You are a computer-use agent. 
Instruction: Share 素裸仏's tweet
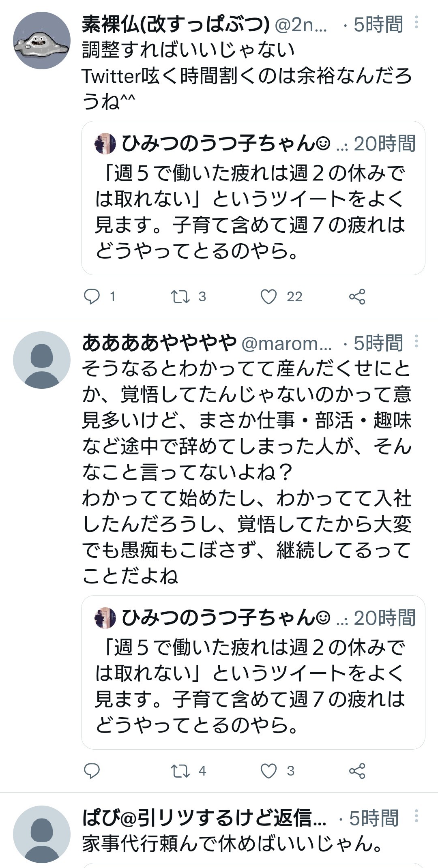pyautogui.click(x=357, y=297)
